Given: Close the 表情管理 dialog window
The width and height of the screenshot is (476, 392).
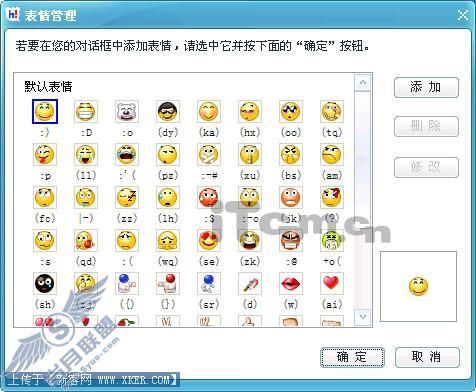Looking at the screenshot, I should (x=463, y=15).
